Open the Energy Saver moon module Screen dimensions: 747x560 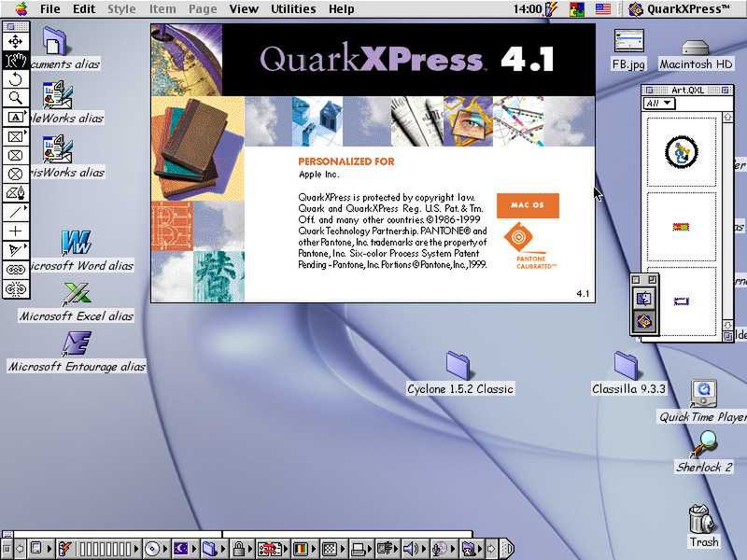click(x=184, y=549)
